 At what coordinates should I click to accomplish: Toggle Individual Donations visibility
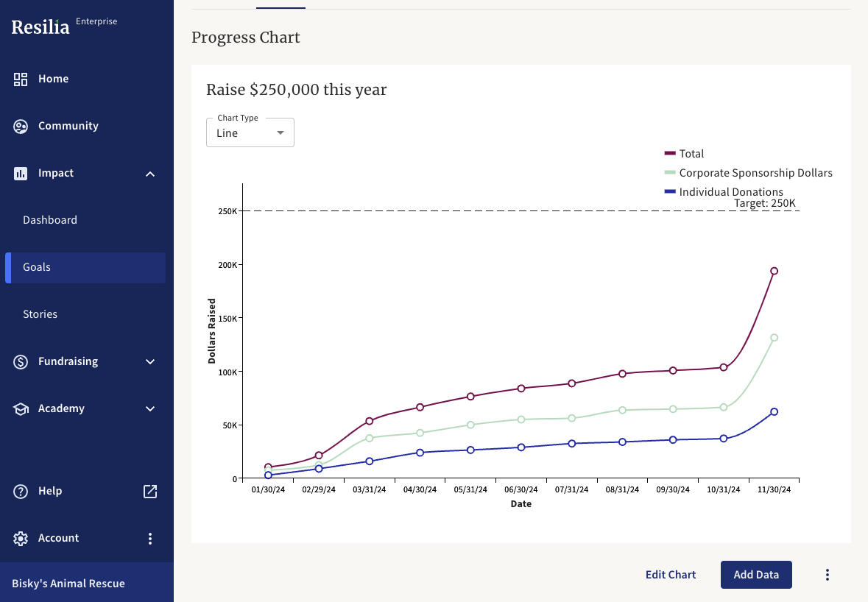click(x=723, y=191)
